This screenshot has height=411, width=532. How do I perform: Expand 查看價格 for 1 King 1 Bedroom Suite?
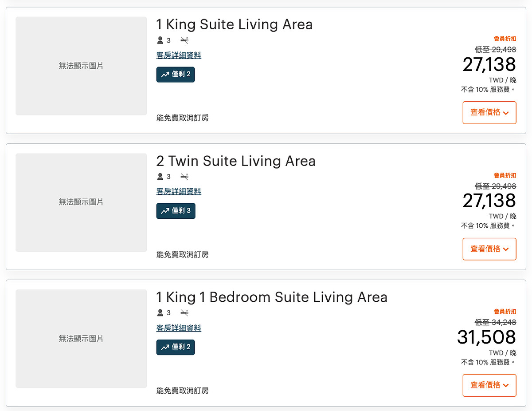(489, 385)
